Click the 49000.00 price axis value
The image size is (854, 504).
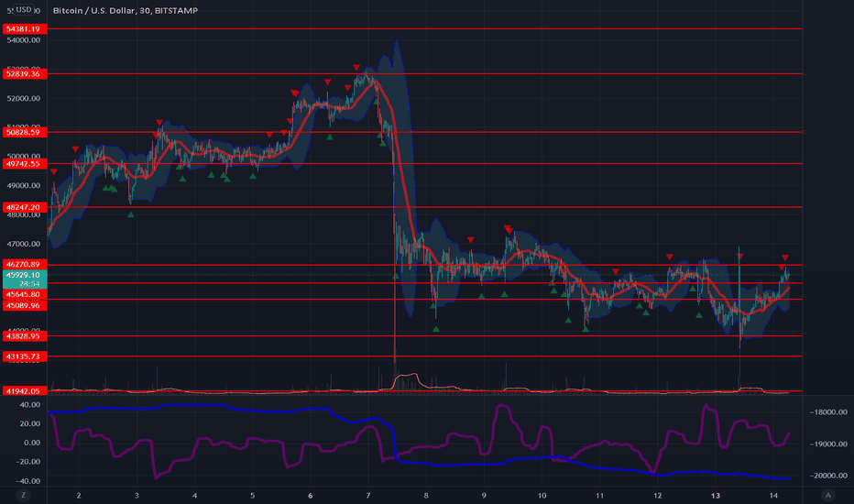24,186
